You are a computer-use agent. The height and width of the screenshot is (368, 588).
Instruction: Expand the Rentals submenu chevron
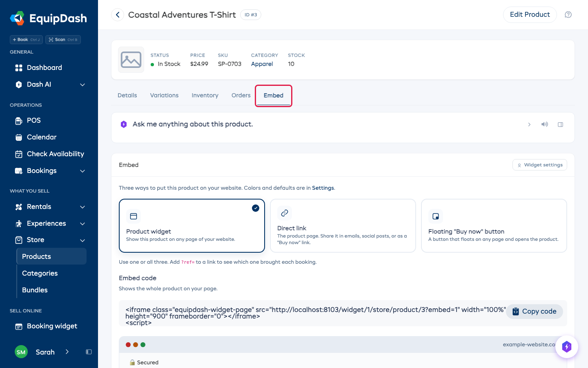click(x=82, y=207)
